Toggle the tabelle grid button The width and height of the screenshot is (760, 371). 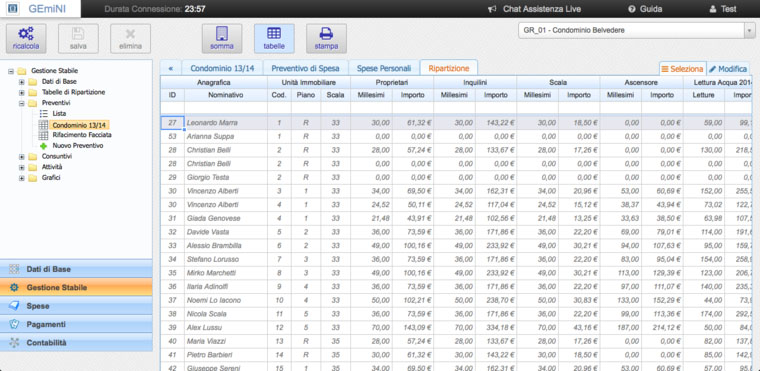[274, 38]
